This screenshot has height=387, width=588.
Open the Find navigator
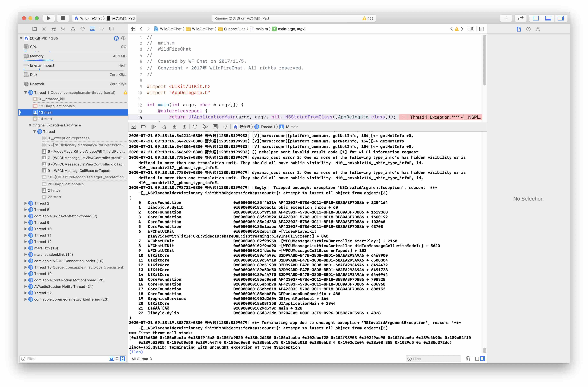pos(63,29)
